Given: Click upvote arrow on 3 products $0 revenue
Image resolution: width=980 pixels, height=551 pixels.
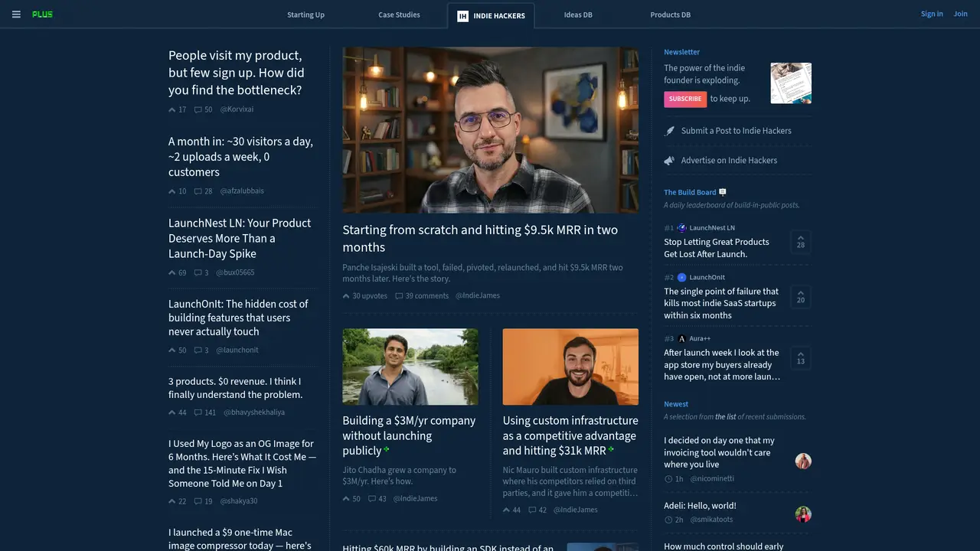Looking at the screenshot, I should point(172,412).
